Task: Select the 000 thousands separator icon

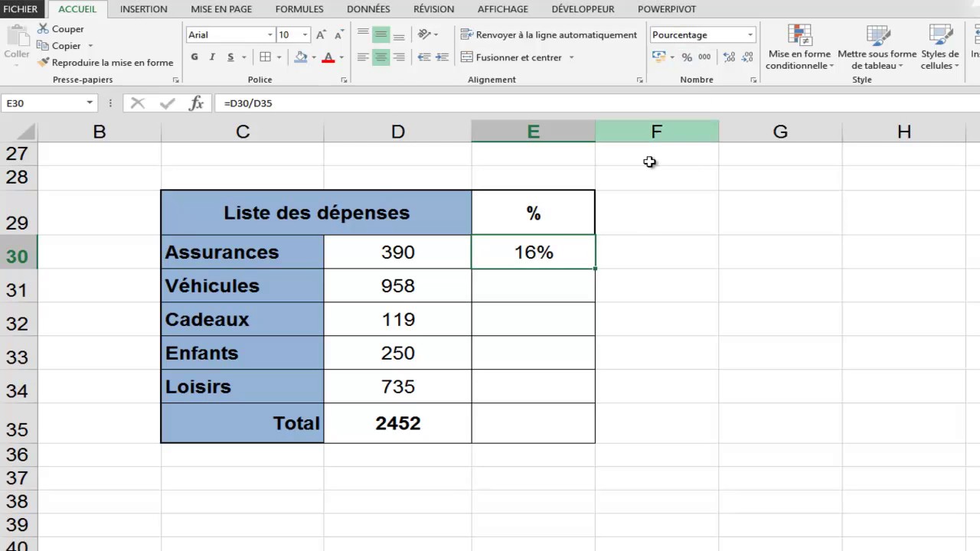Action: [x=704, y=57]
